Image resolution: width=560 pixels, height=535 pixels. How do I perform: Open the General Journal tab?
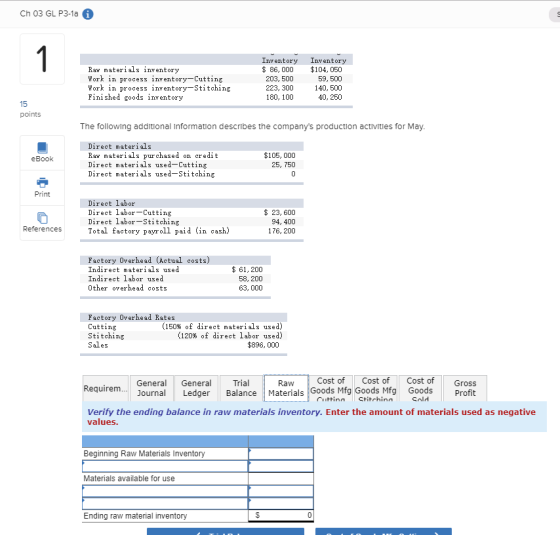point(152,388)
